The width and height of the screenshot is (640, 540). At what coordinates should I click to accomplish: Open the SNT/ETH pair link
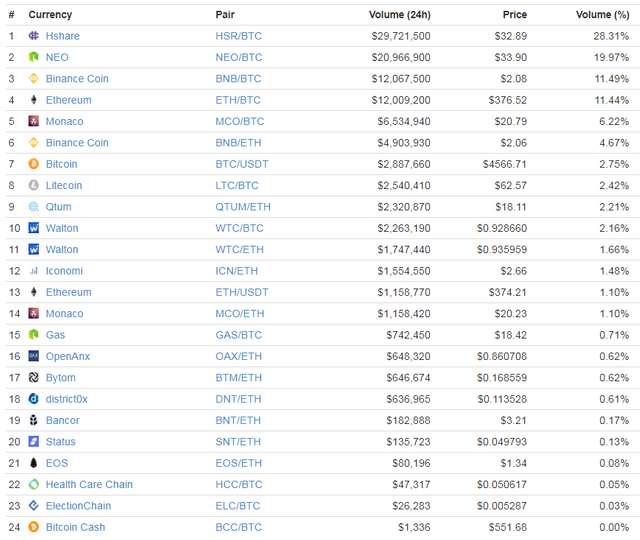click(238, 442)
